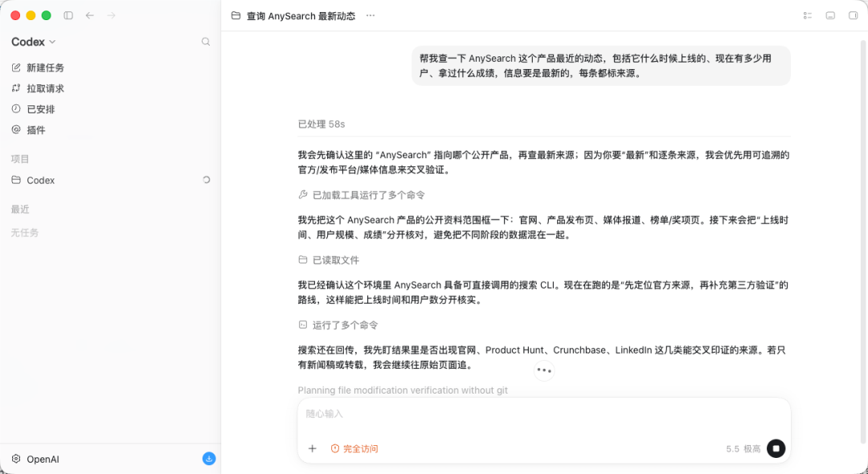Click the user message bubble
Viewport: 868px width, 474px height.
pyautogui.click(x=600, y=66)
